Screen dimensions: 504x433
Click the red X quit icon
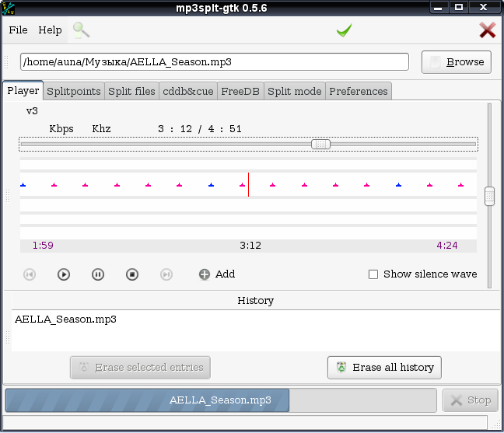488,30
